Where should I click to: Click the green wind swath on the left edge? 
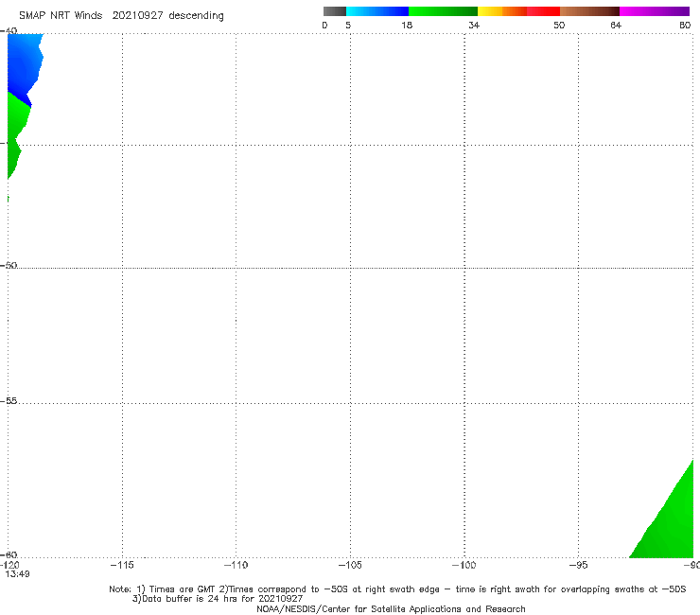(x=16, y=134)
